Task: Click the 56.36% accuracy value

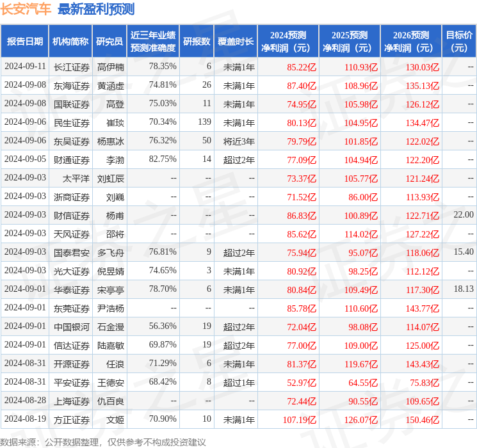Action: coord(163,326)
